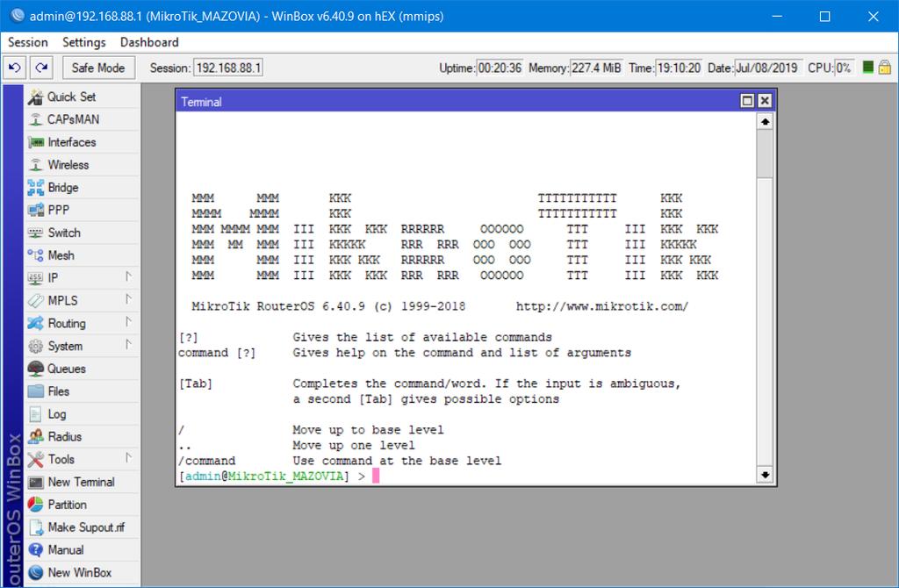Maximize the Terminal inner window
Image resolution: width=899 pixels, height=588 pixels.
[747, 101]
